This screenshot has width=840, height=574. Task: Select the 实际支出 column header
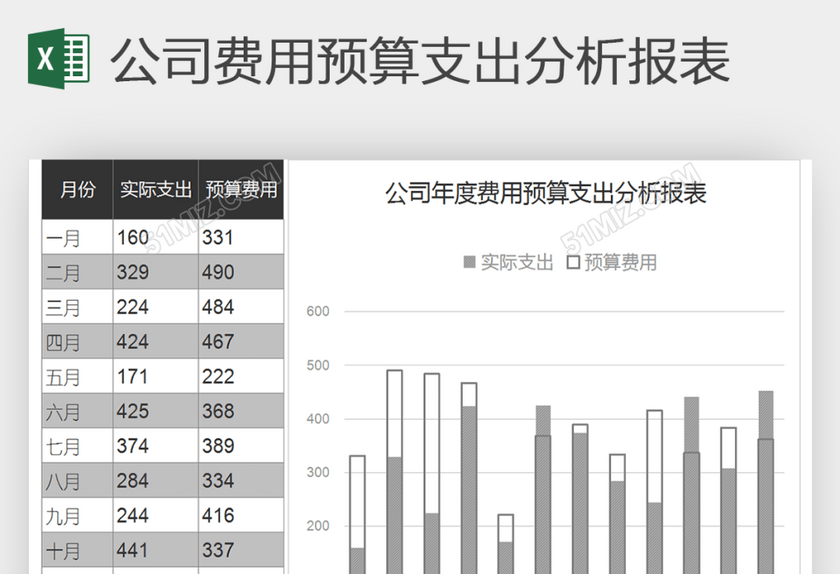[x=156, y=190]
